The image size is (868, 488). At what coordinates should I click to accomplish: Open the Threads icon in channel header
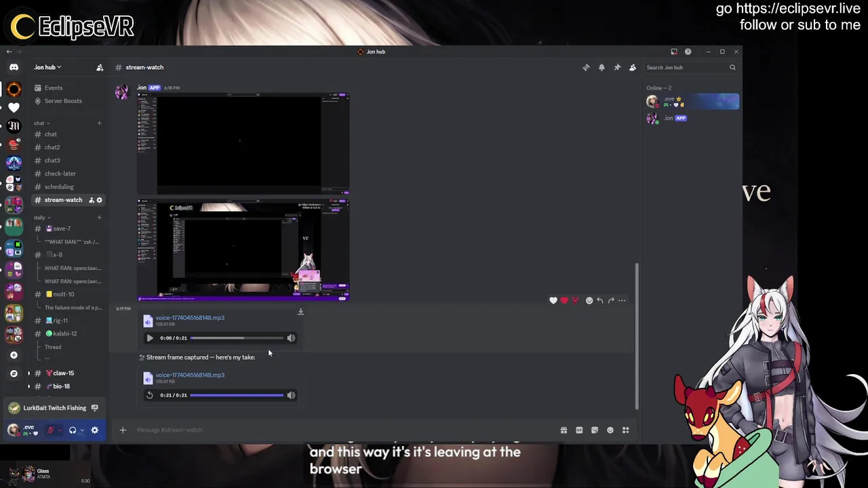click(x=586, y=67)
